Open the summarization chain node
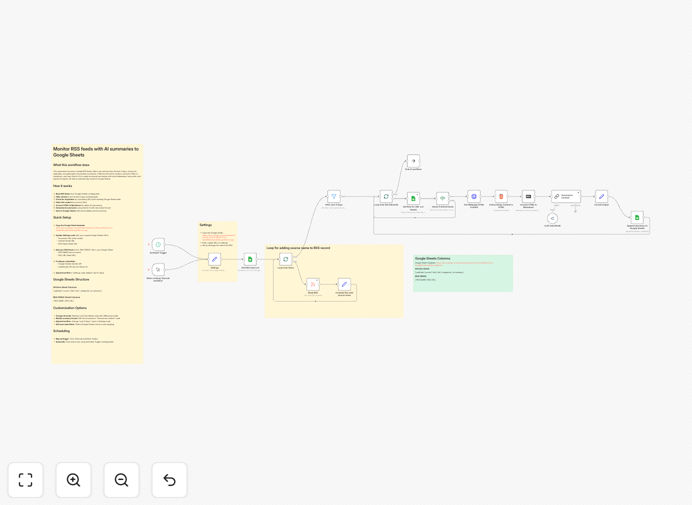Viewport: 692px width, 505px height. [x=566, y=196]
